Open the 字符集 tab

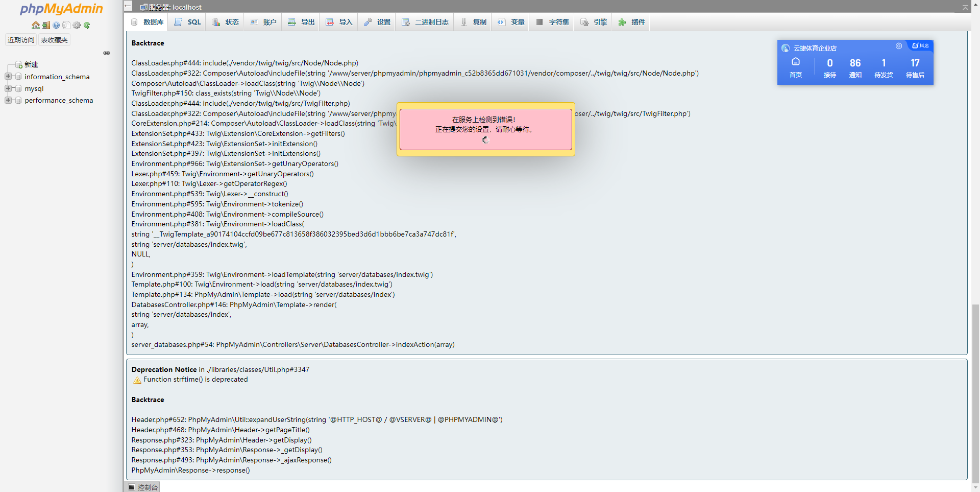(x=552, y=22)
